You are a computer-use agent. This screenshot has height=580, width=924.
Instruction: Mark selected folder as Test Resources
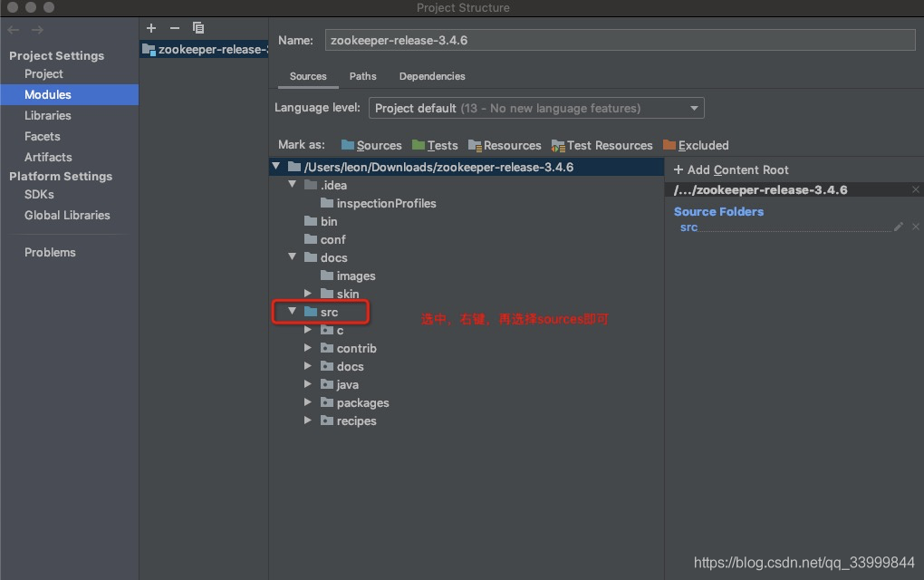click(602, 145)
